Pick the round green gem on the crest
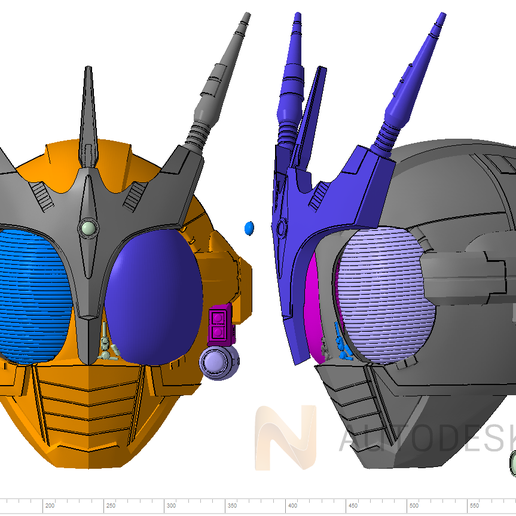516x516 pixels. coord(88,228)
